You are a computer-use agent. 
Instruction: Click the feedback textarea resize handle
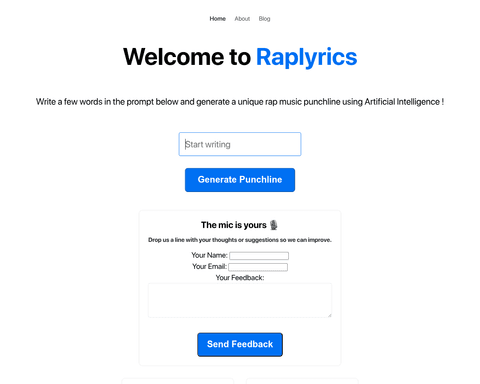click(x=329, y=315)
